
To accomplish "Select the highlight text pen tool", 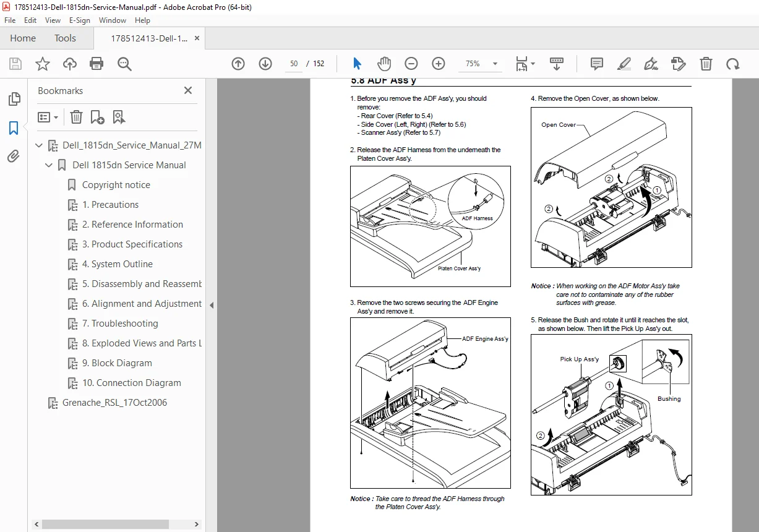I will point(624,64).
